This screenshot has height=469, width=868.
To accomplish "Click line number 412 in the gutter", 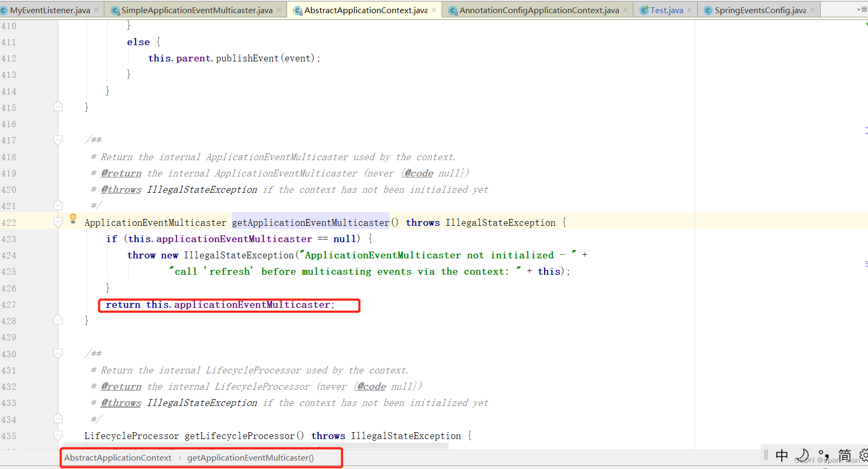I will coord(9,58).
